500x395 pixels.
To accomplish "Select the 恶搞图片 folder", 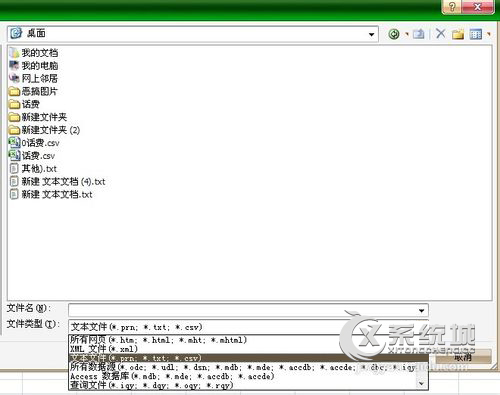I will (33, 91).
